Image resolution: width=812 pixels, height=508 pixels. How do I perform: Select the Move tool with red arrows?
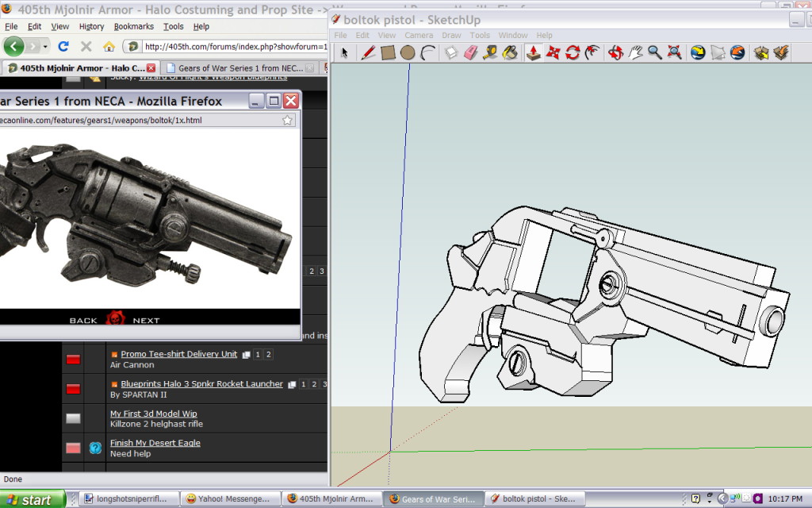[x=553, y=52]
